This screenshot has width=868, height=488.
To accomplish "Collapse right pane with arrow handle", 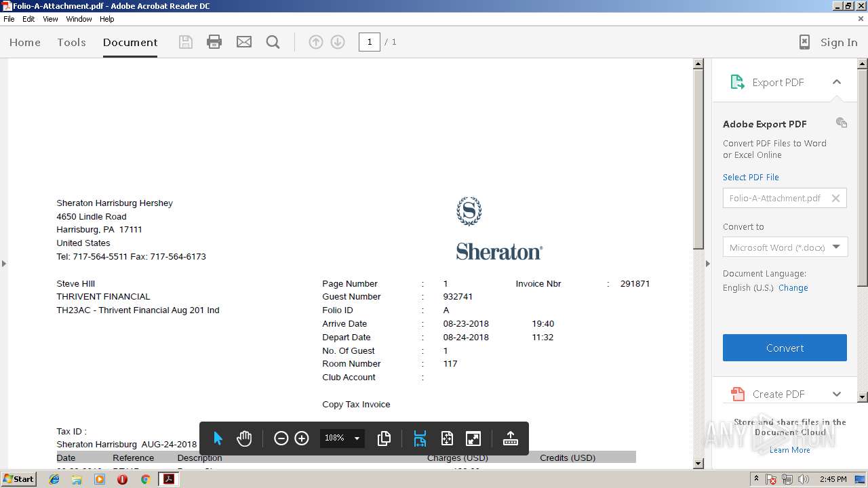I will 707,263.
